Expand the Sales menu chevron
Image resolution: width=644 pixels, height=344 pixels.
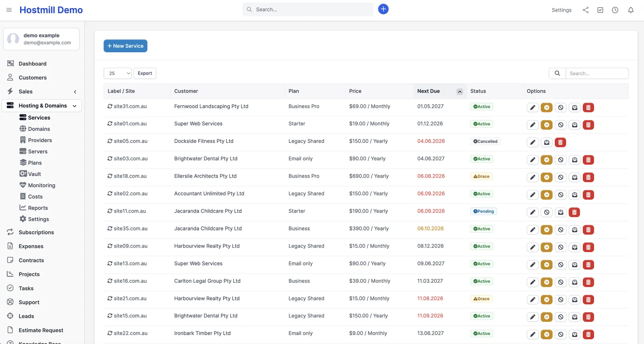coord(75,92)
